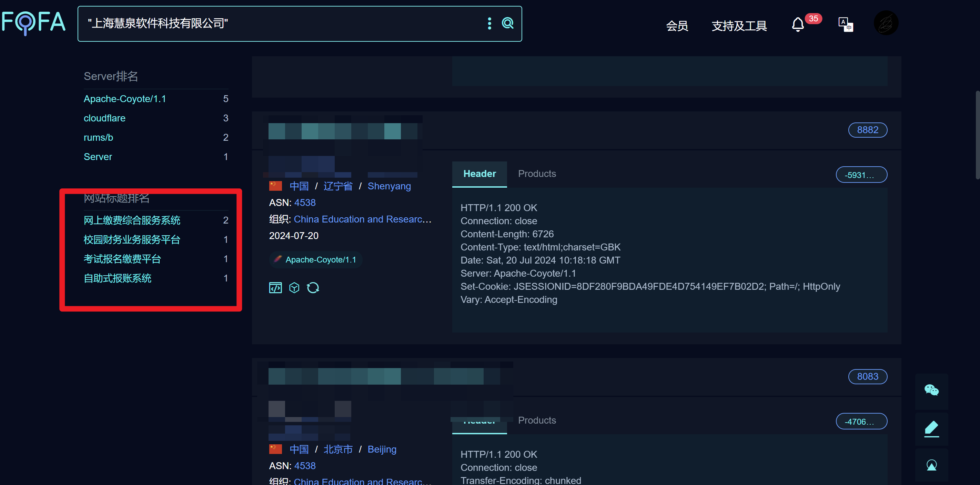Click port badge 8882
This screenshot has height=485, width=980.
point(867,130)
